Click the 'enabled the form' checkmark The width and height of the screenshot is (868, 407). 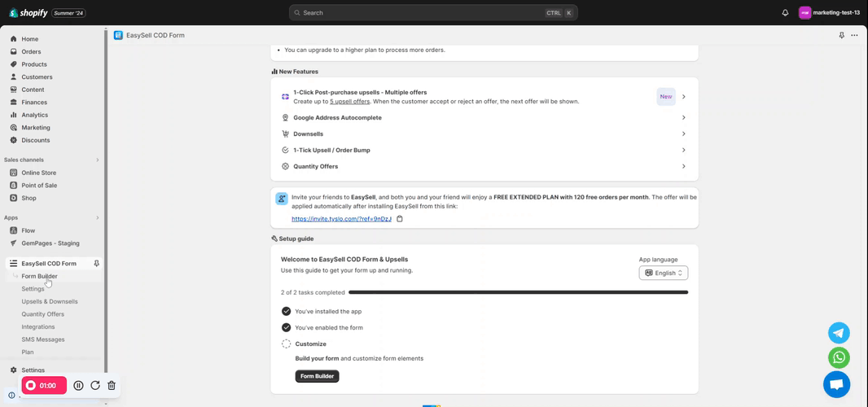point(286,327)
